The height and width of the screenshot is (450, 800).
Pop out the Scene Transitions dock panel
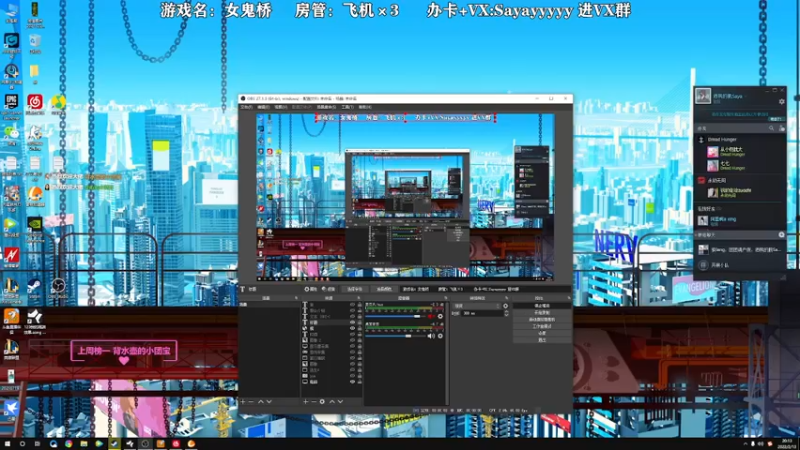507,298
